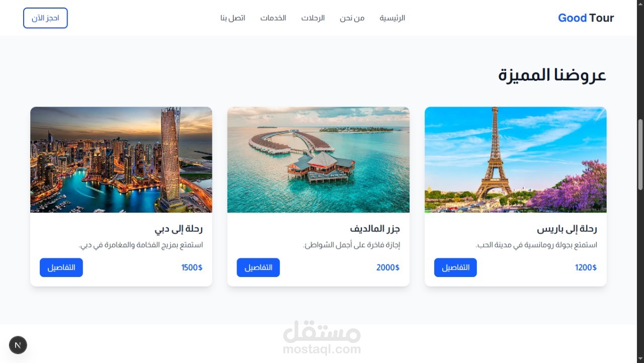Select the اتصل بنا nav item

[x=232, y=18]
